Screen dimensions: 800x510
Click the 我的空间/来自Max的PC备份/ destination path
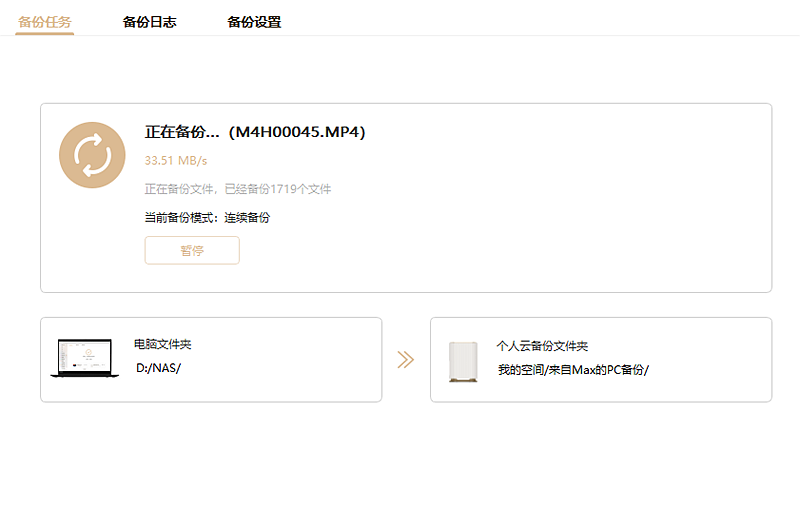573,370
